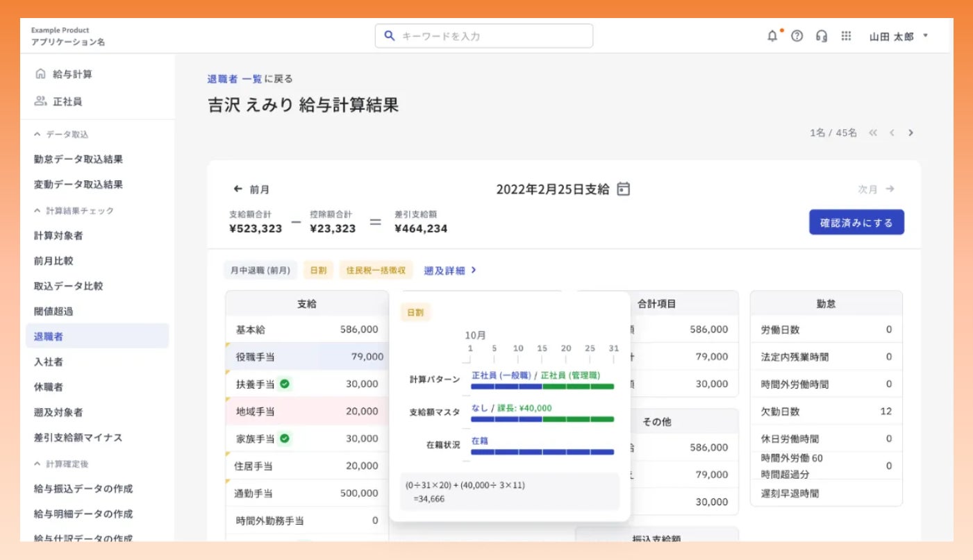Collapse the 計算結果チェック sidebar section

click(38, 210)
